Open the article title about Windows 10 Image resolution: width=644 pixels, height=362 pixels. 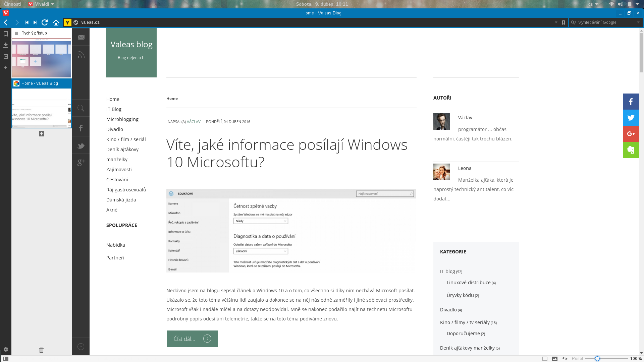pos(287,153)
